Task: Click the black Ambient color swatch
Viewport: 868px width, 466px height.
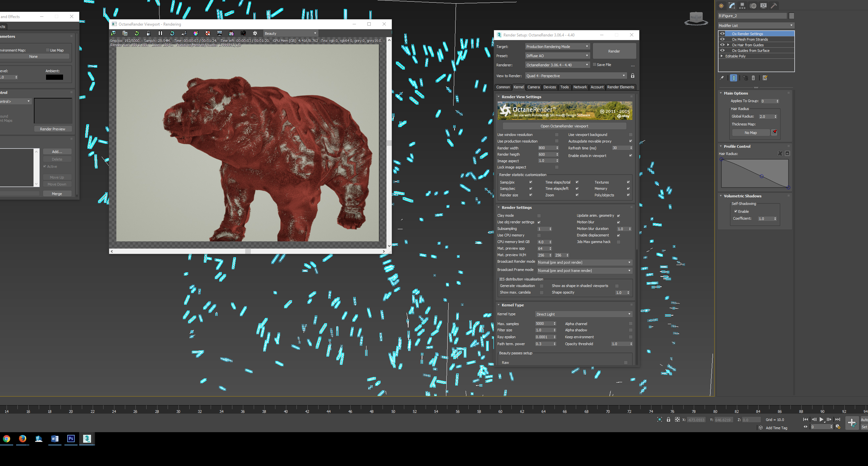Action: click(x=54, y=78)
